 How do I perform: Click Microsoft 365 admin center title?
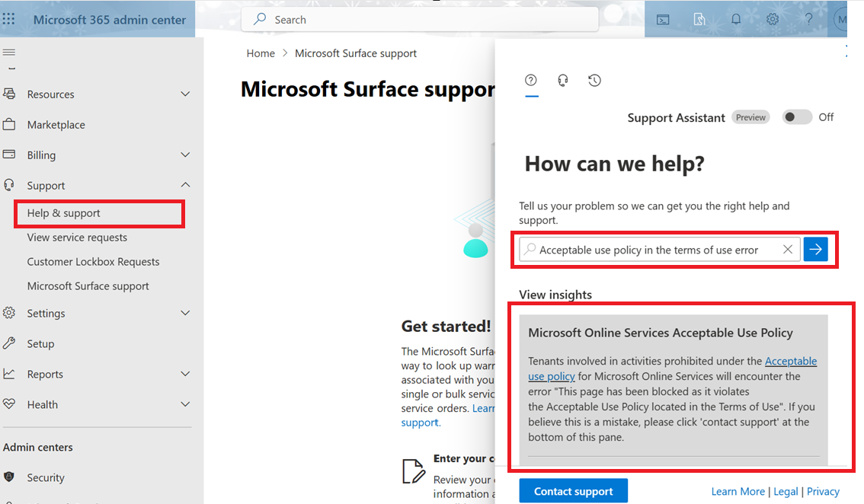[x=109, y=20]
